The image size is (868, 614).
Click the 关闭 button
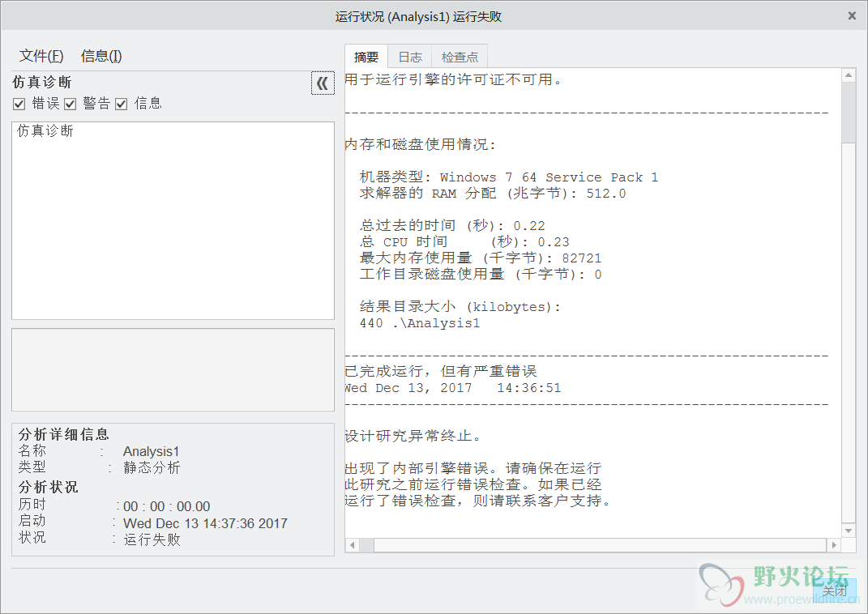(834, 591)
